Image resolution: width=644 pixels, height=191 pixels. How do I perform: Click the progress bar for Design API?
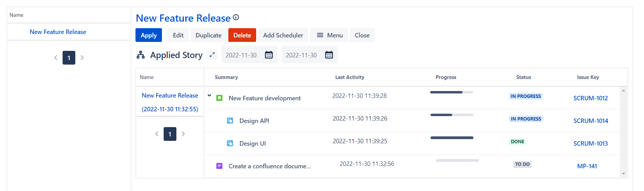[452, 115]
